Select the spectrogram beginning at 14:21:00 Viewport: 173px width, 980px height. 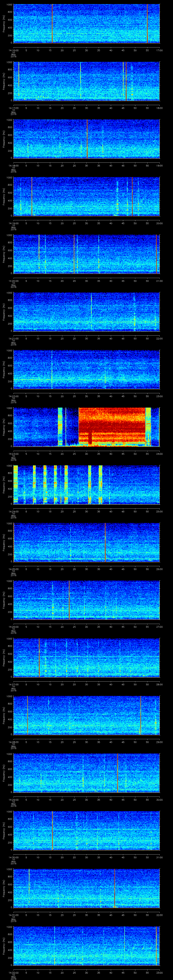(x=86, y=312)
